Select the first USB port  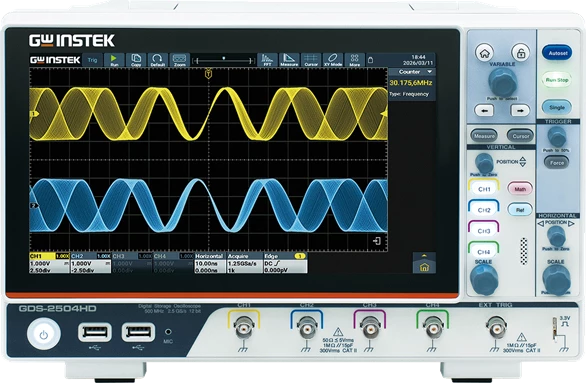[95, 332]
